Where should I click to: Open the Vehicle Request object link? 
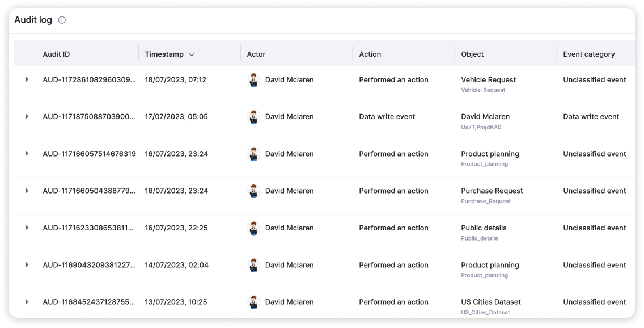488,80
